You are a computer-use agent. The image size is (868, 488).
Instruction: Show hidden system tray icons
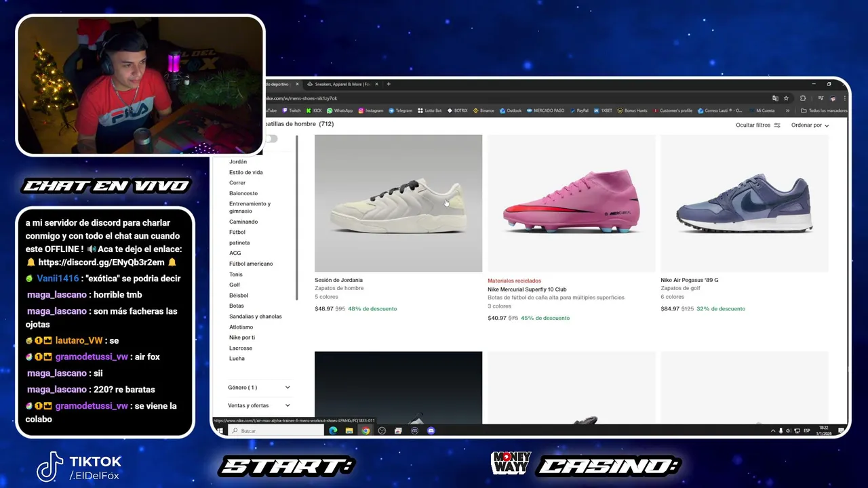tap(773, 431)
